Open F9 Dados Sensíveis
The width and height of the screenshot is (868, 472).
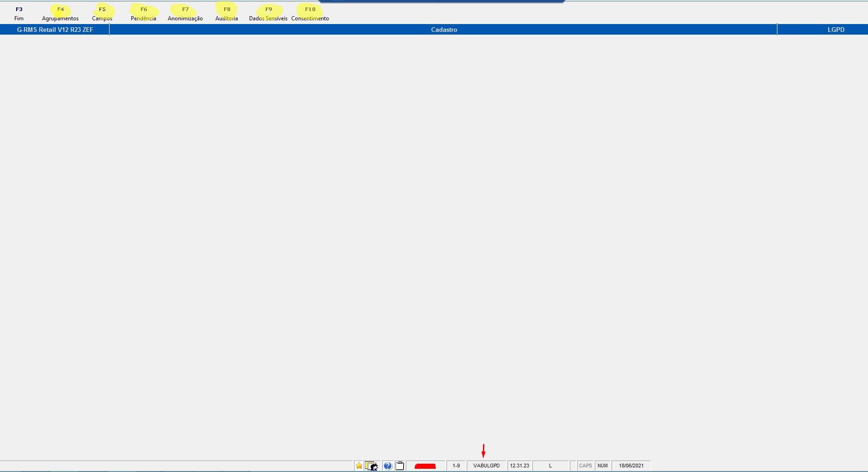(x=268, y=14)
